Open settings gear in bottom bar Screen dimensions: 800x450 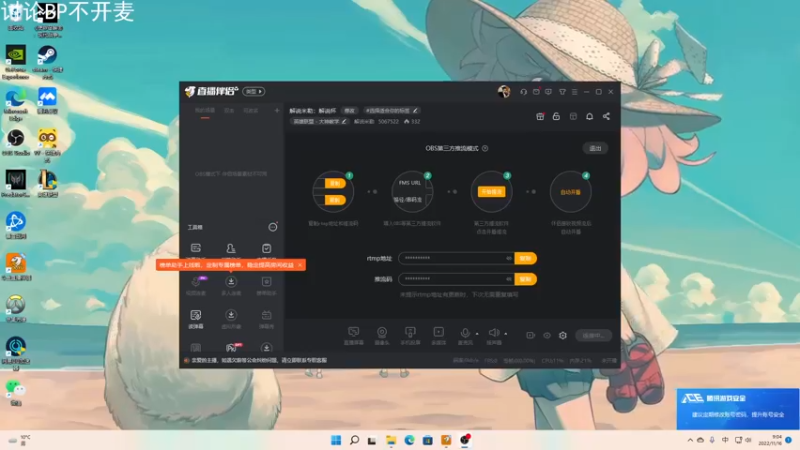click(563, 335)
